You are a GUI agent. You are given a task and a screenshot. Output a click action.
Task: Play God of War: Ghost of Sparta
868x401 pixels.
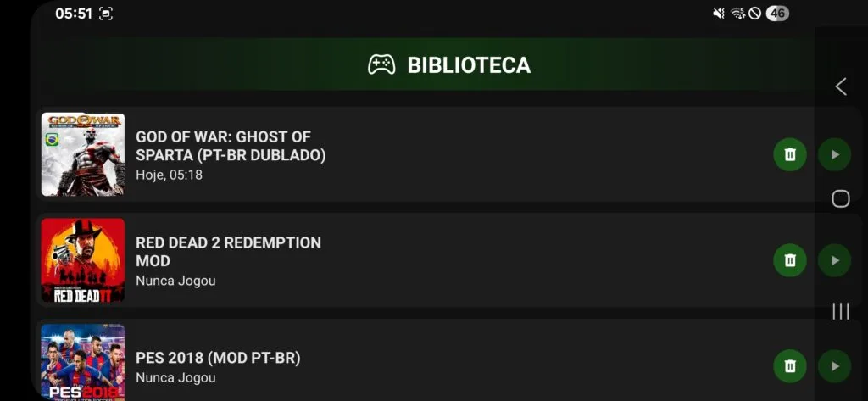[x=834, y=154]
